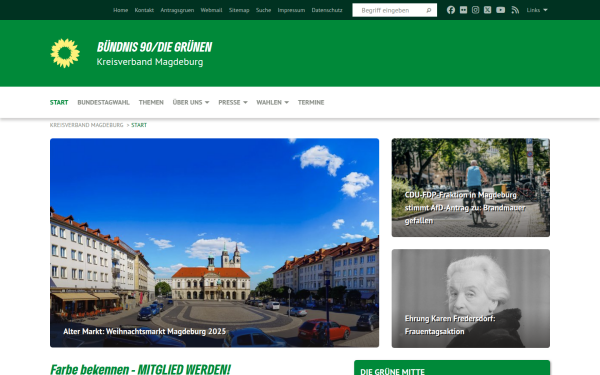Expand the WAHLEN menu
Viewport: 600px width, 375px height.
pos(272,103)
